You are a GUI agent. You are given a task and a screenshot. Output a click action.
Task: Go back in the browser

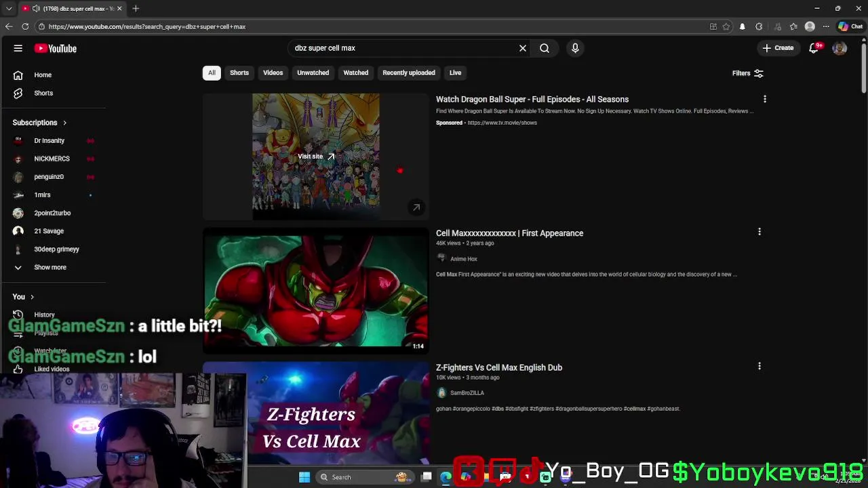pyautogui.click(x=9, y=26)
